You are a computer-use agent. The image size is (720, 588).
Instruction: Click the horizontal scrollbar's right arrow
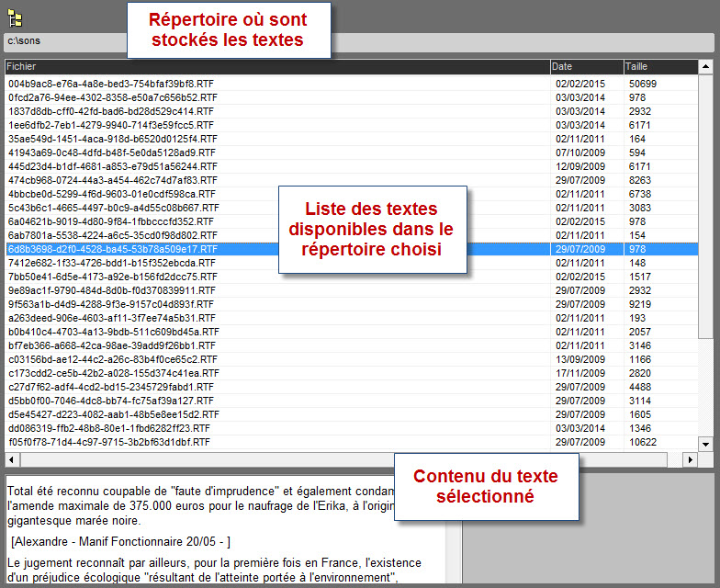click(692, 458)
